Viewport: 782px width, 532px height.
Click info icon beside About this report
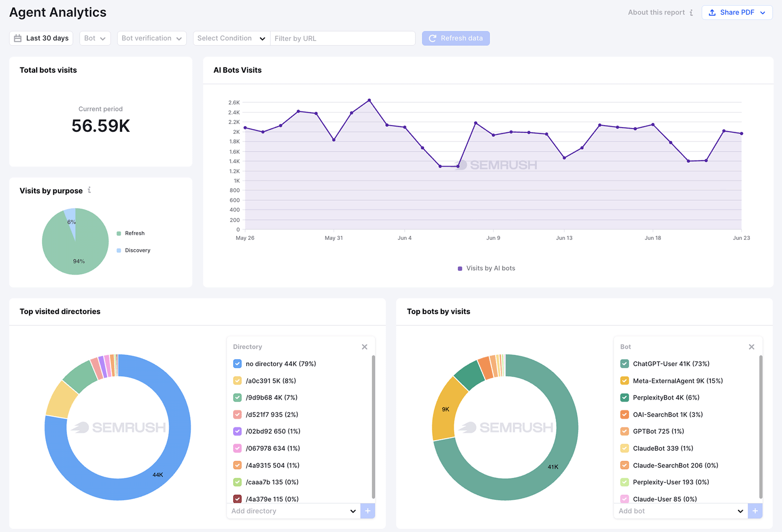click(x=691, y=13)
